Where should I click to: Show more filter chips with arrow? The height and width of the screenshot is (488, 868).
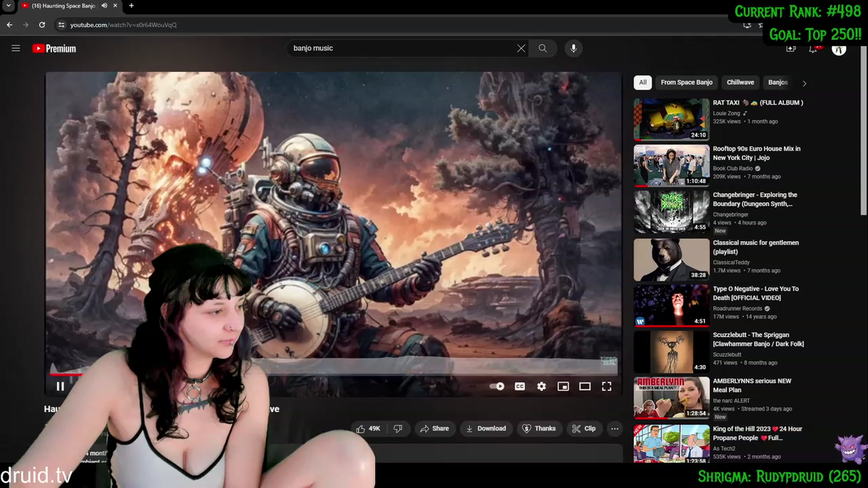[x=804, y=83]
